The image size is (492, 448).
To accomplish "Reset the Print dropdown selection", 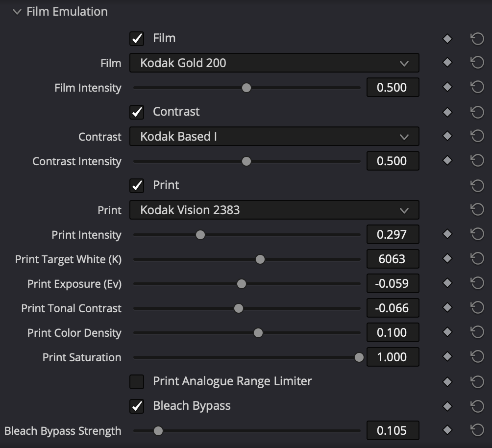I will coord(477,209).
